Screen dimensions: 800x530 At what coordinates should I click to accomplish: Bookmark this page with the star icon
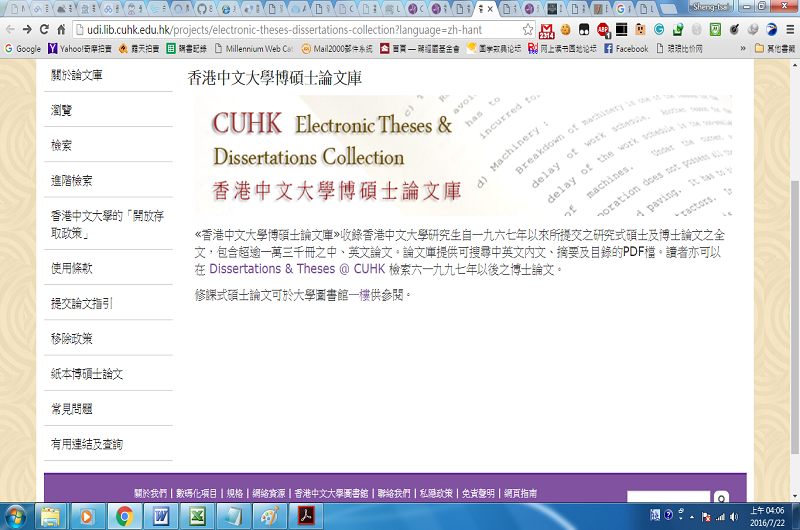(x=528, y=30)
